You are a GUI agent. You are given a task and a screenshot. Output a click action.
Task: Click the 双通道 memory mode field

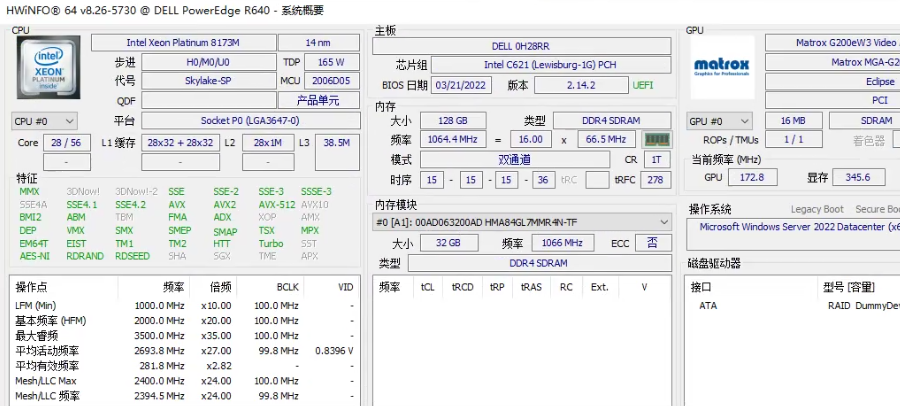tap(514, 160)
